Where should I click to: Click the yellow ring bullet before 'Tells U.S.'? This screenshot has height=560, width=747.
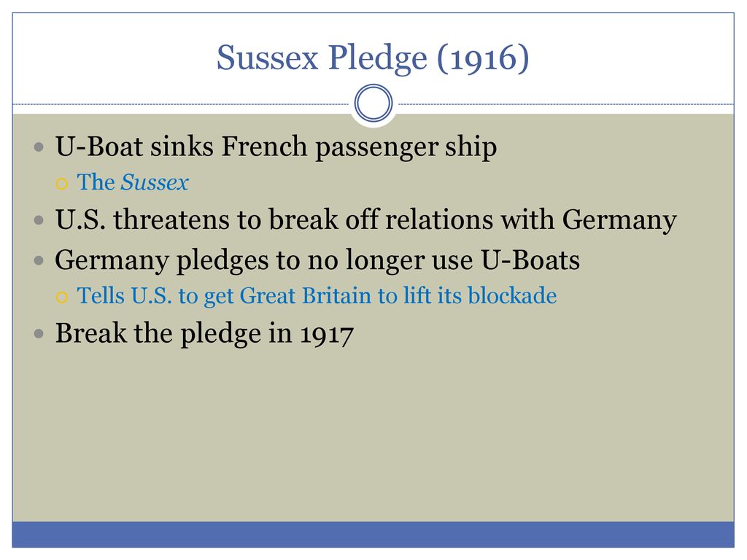61,297
